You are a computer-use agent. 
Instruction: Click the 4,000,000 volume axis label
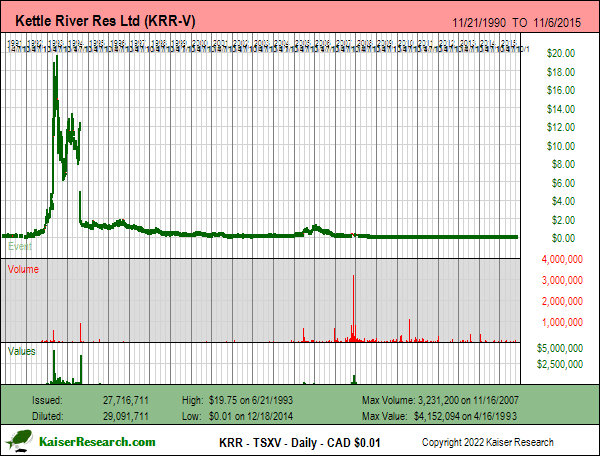coord(562,259)
